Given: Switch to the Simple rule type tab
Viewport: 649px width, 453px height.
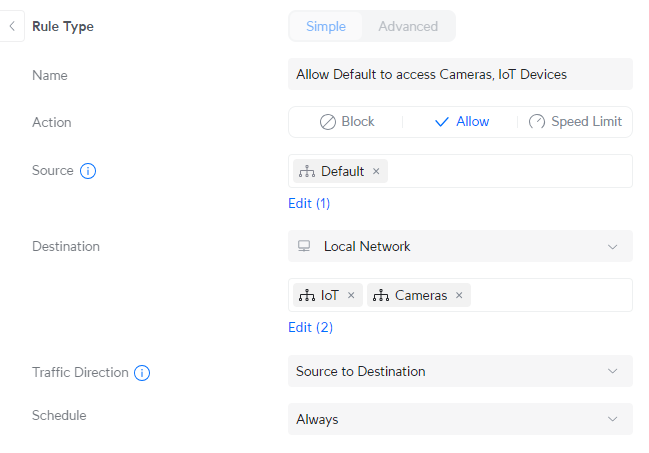Looking at the screenshot, I should pos(326,26).
